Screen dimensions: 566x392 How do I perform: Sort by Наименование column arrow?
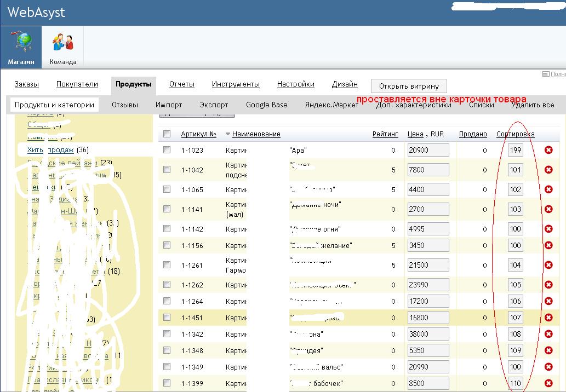coord(228,134)
